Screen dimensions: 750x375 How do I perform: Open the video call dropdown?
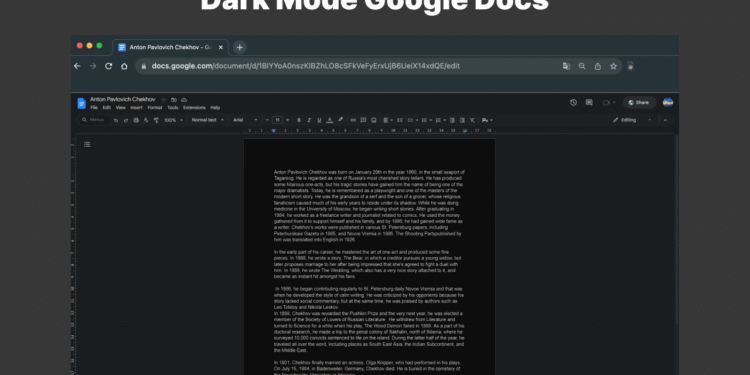(614, 102)
